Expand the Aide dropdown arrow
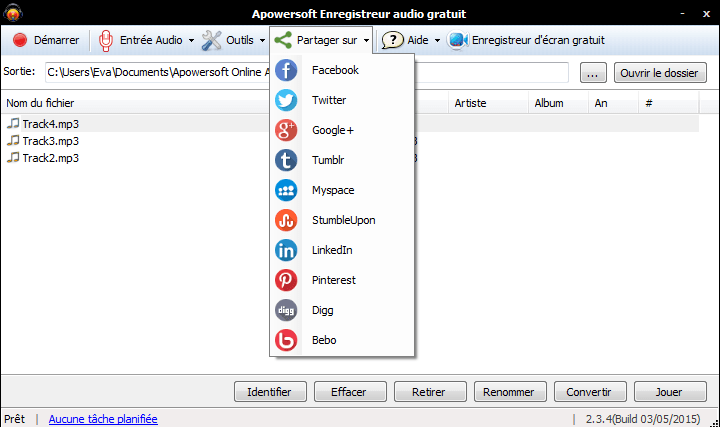Viewport: 720px width, 427px height. (x=437, y=40)
